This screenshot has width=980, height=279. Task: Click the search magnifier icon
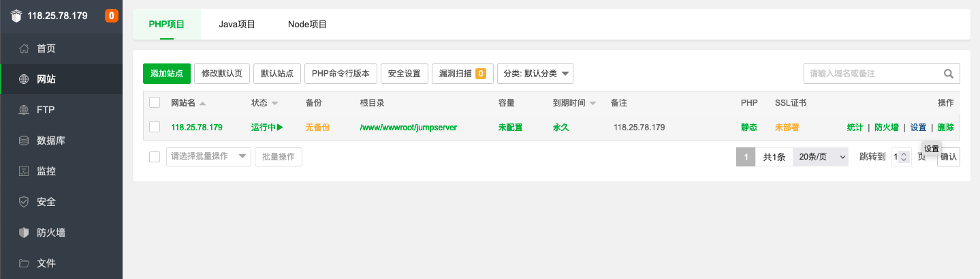coord(948,74)
